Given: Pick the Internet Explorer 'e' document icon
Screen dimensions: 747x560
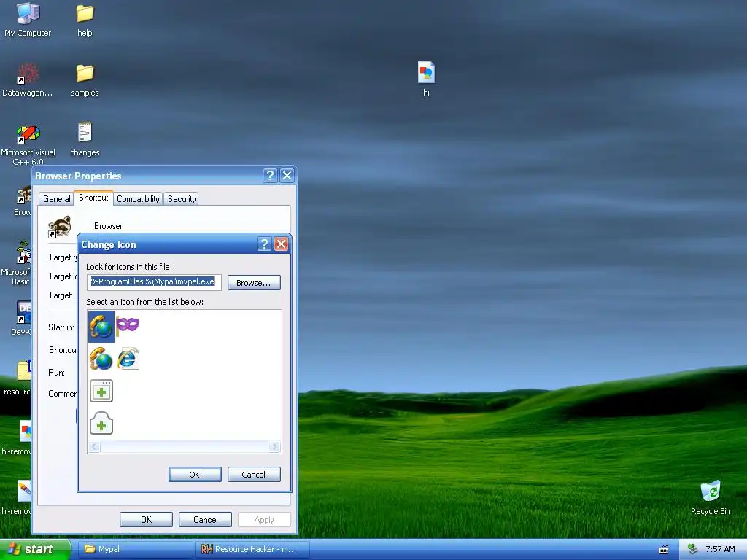Looking at the screenshot, I should pyautogui.click(x=128, y=359).
